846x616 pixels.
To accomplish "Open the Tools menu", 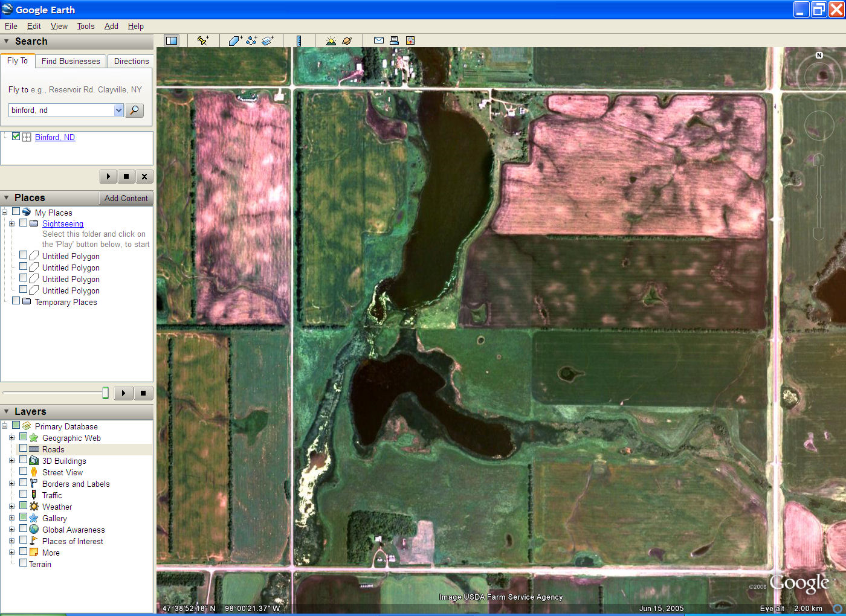I will (86, 26).
